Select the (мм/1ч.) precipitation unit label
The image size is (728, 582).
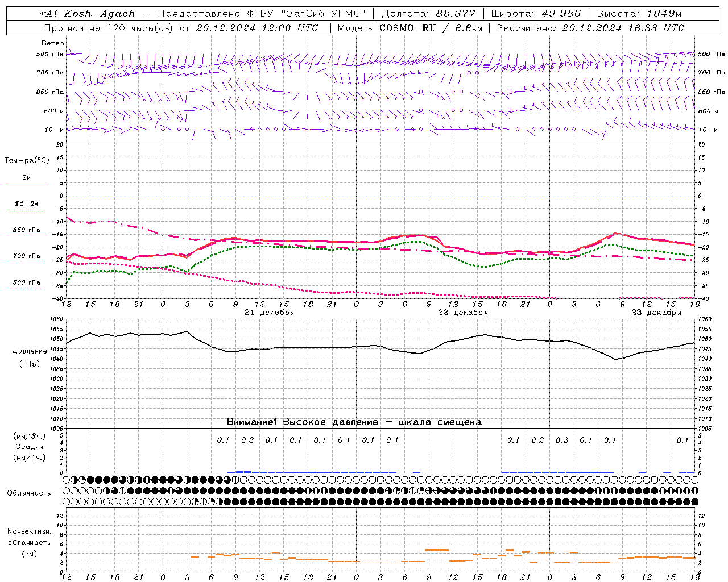click(x=29, y=458)
